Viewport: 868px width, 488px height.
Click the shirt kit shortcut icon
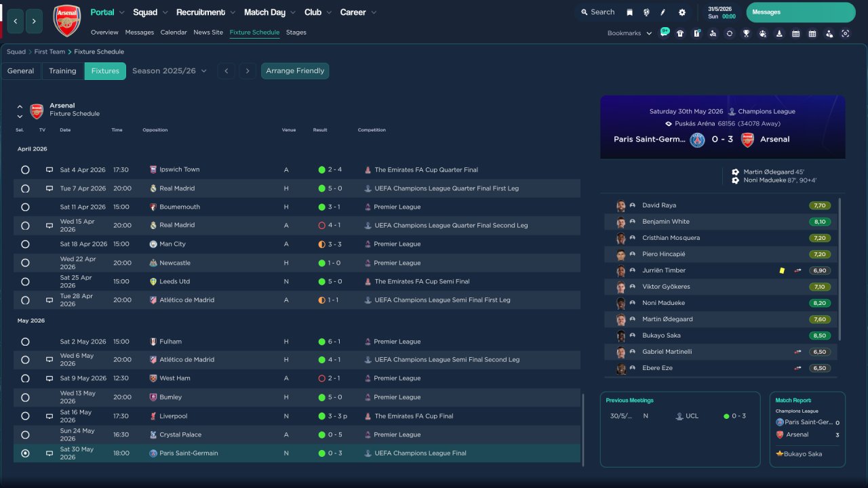[x=680, y=33]
